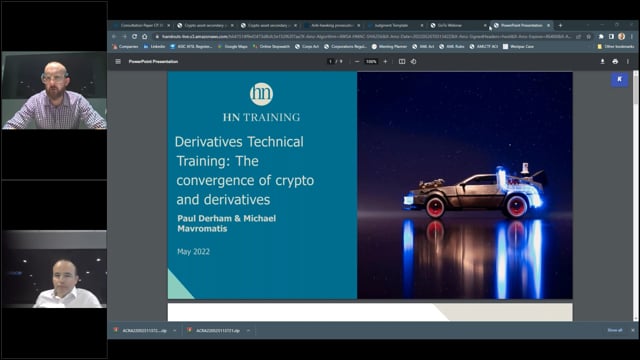Switch to the GoTo Webinar tab
The height and width of the screenshot is (360, 640).
click(x=458, y=25)
